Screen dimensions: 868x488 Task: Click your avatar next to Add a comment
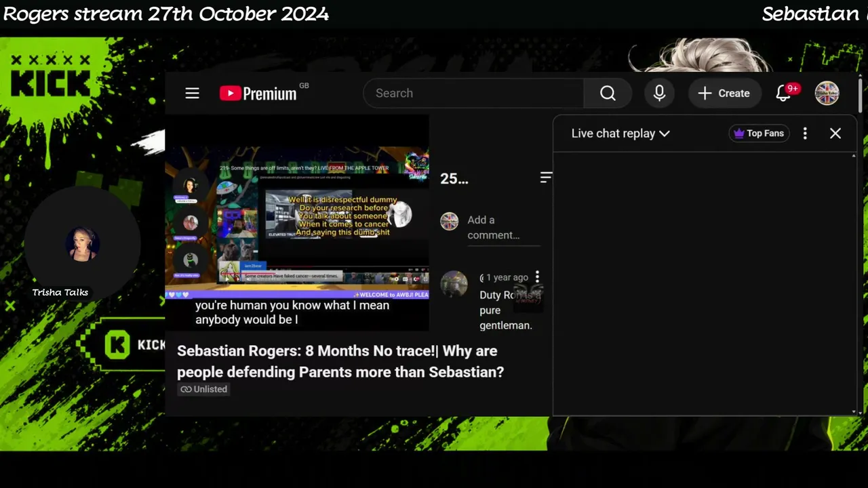click(450, 221)
